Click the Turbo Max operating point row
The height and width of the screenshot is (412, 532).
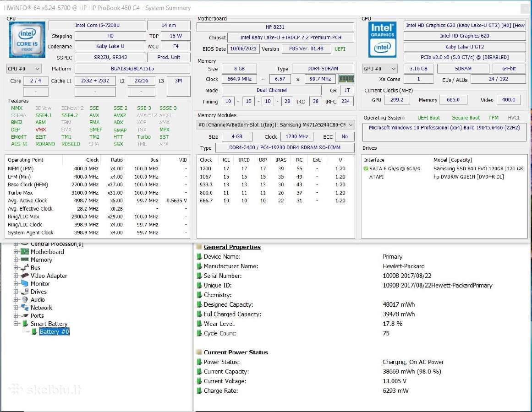tap(97, 192)
